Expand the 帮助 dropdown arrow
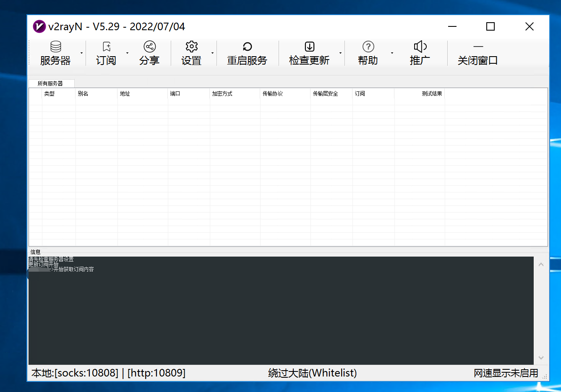Viewport: 561px width, 392px height. pyautogui.click(x=392, y=53)
